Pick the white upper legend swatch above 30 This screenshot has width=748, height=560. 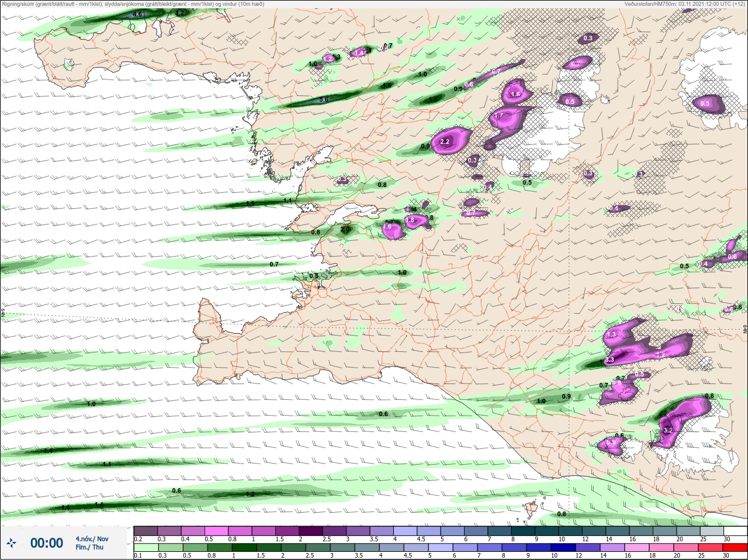coord(735,531)
